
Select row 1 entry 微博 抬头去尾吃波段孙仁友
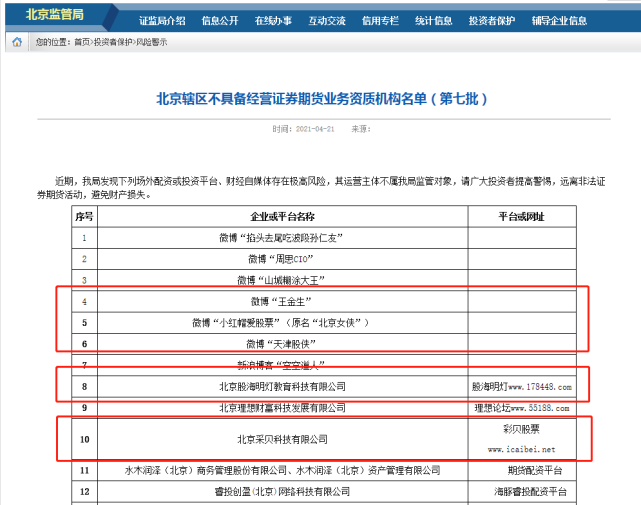281,238
